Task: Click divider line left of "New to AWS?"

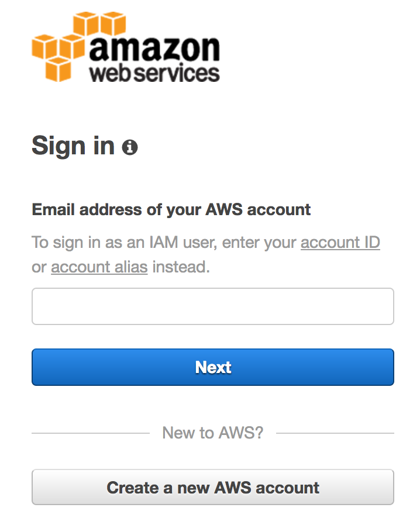Action: pyautogui.click(x=91, y=433)
